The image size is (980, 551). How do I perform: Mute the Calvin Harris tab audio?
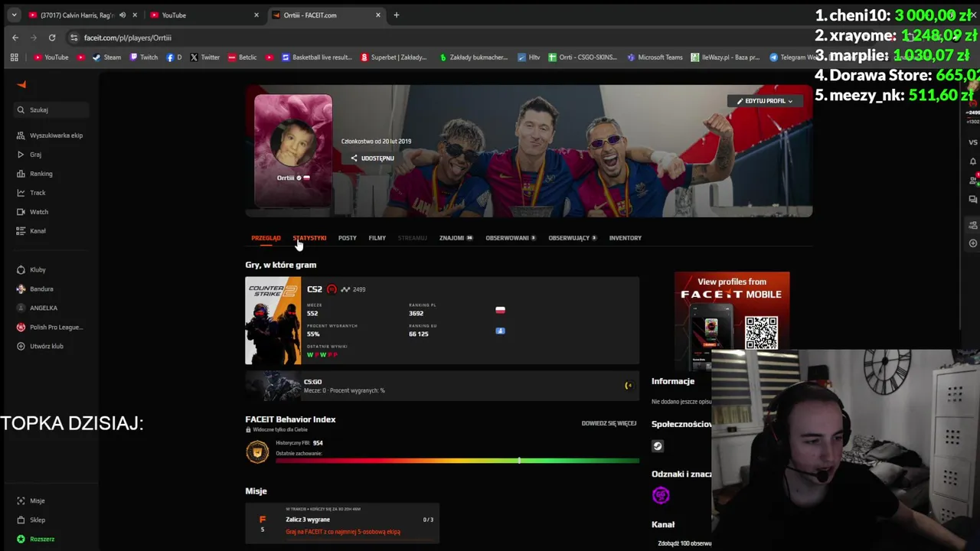point(122,15)
